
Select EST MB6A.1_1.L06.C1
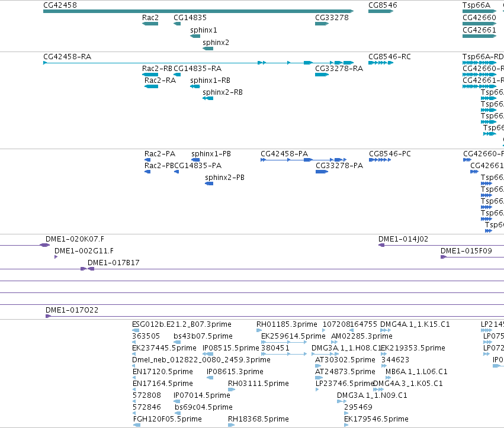(416, 372)
